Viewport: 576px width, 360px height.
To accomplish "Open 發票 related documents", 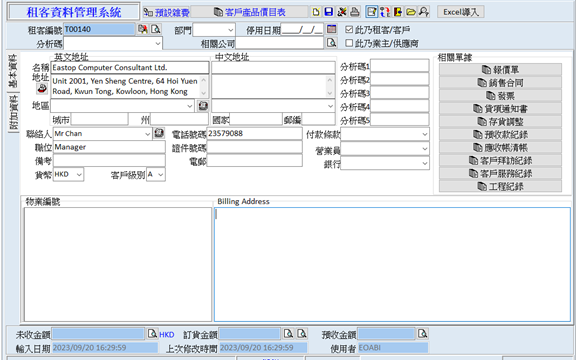I will point(500,96).
